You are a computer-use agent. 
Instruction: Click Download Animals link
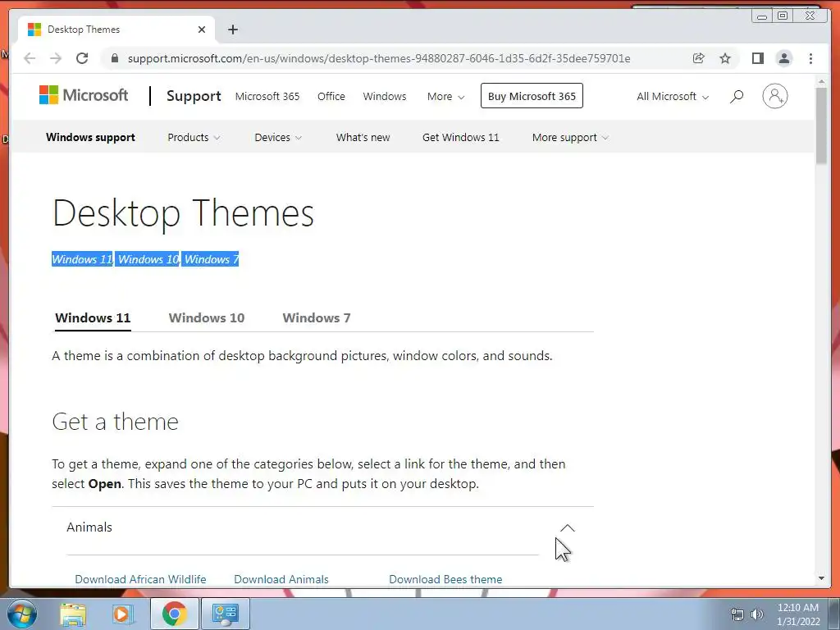[281, 579]
